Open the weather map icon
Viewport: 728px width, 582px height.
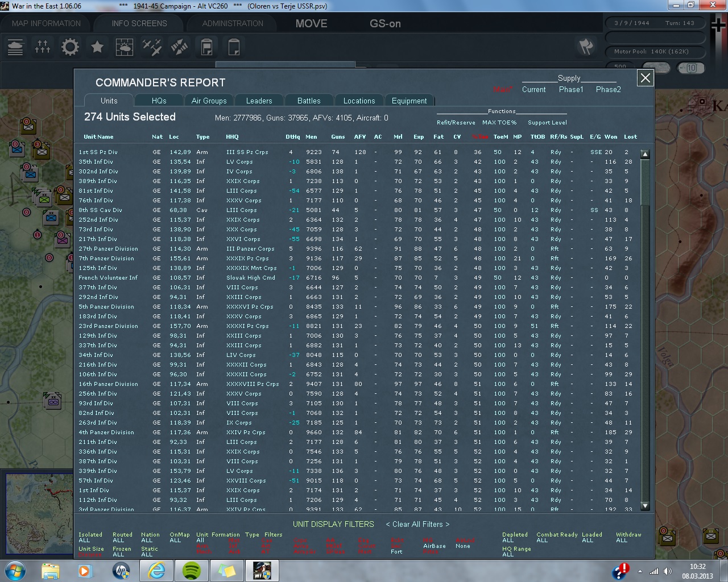125,47
